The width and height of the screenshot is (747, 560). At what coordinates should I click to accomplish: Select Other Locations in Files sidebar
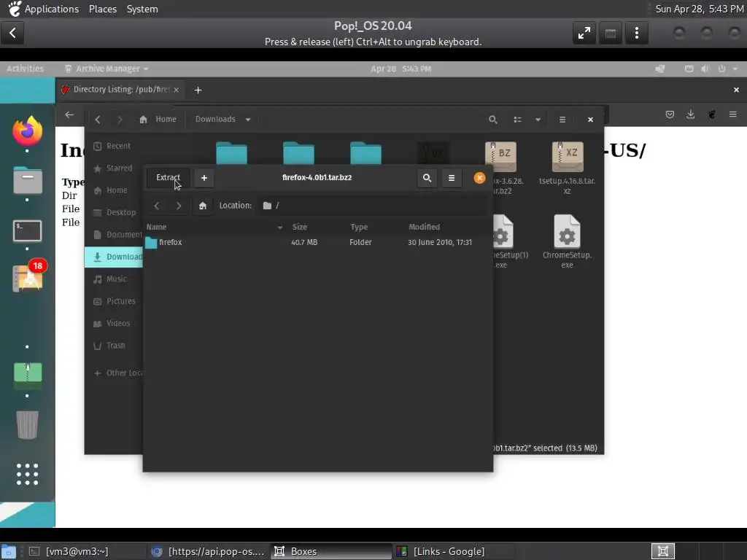click(113, 373)
